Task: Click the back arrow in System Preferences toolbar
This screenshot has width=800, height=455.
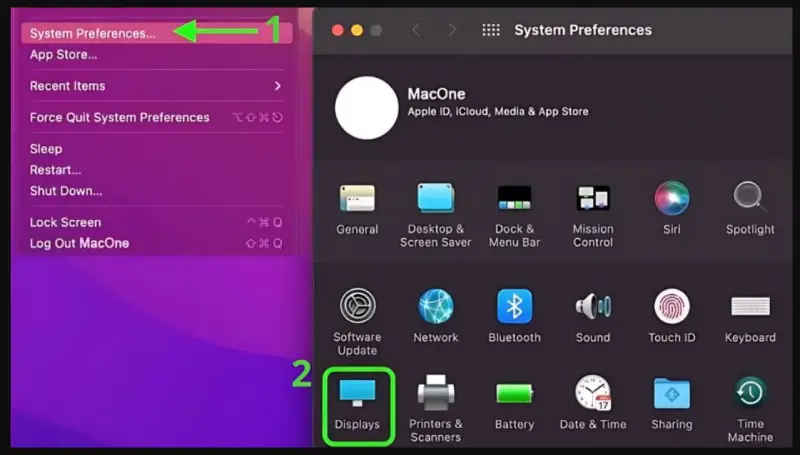Action: pyautogui.click(x=416, y=30)
